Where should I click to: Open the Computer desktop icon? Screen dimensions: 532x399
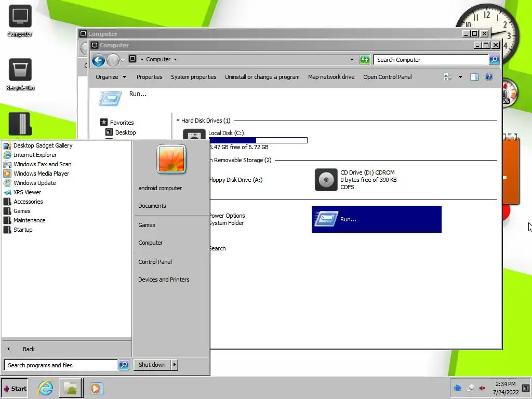pyautogui.click(x=20, y=21)
